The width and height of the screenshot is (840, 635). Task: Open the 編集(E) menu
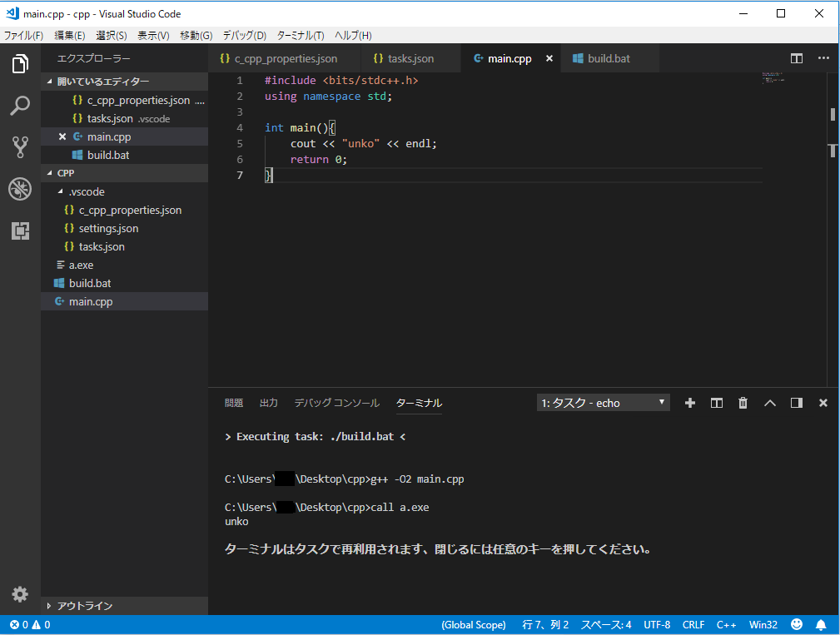70,35
